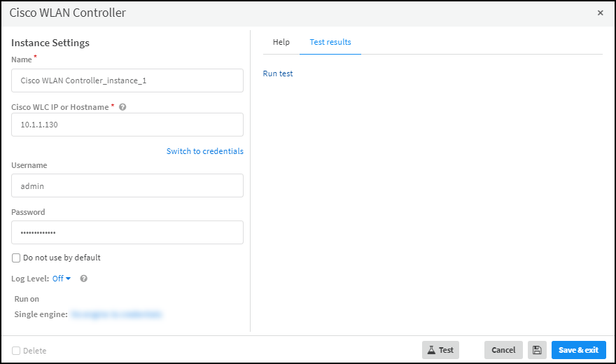Click the Cisco WLC IP input field
The width and height of the screenshot is (616, 364).
(x=127, y=125)
